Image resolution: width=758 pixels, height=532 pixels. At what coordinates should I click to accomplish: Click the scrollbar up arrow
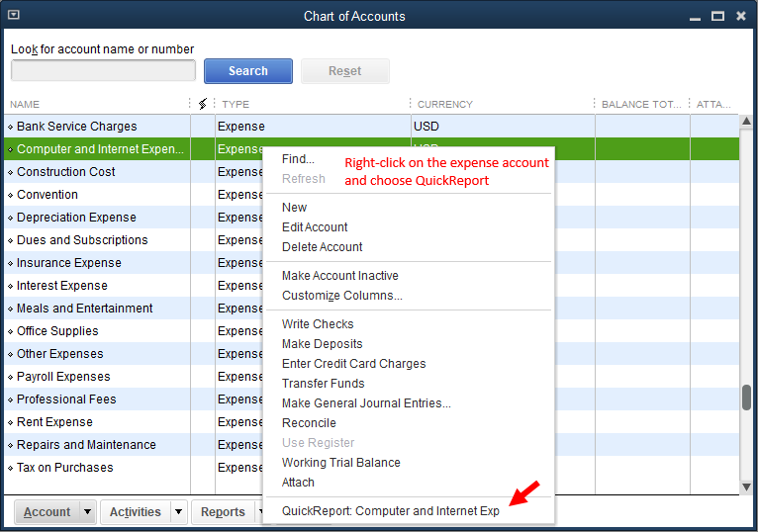747,123
